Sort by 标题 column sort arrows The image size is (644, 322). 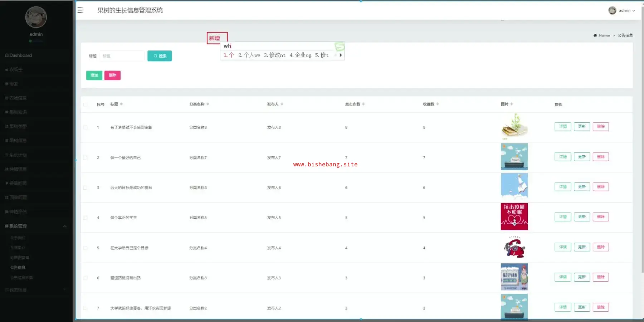click(121, 104)
